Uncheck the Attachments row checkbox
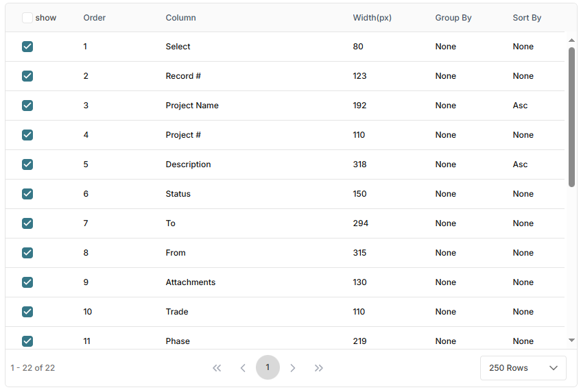This screenshot has width=581, height=392. pyautogui.click(x=27, y=282)
